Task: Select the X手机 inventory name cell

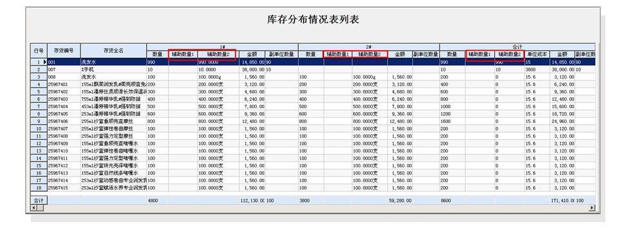Action: (113, 70)
